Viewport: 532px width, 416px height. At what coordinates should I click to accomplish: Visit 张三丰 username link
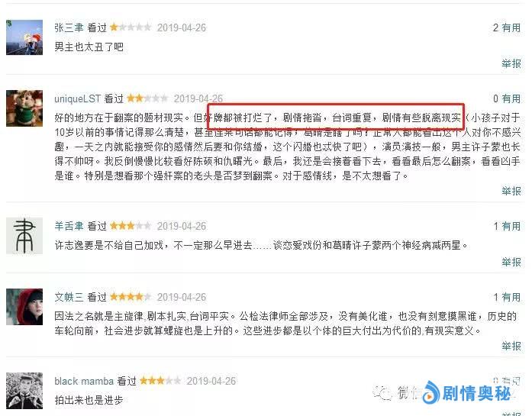click(x=69, y=27)
